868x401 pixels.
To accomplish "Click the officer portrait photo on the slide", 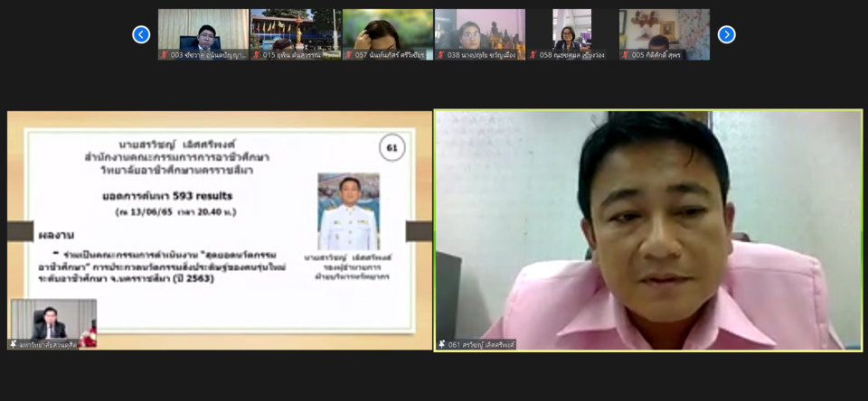I will point(348,211).
